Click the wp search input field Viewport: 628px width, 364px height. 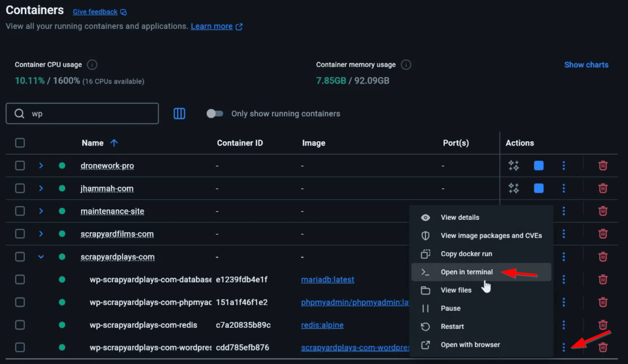(x=82, y=113)
